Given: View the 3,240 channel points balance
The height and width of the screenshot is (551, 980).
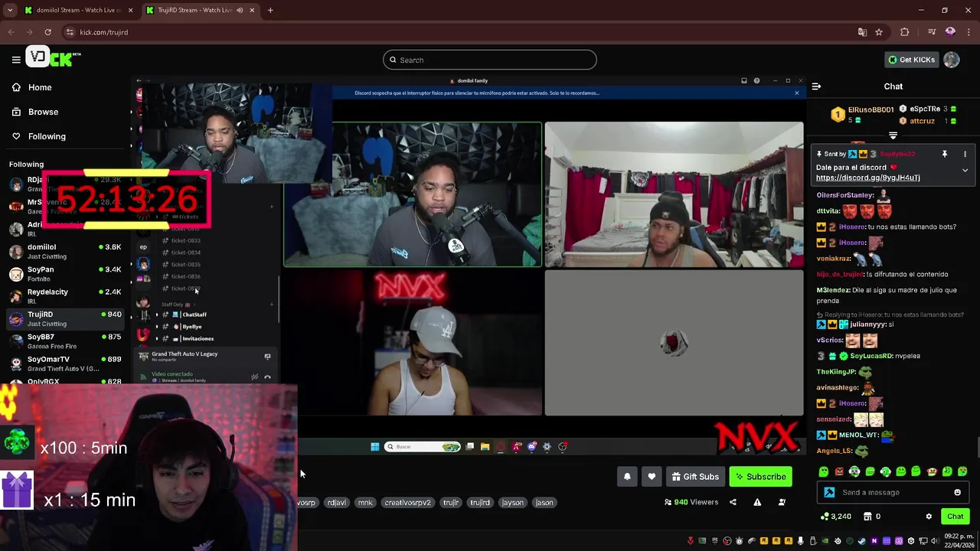Looking at the screenshot, I should [x=835, y=517].
